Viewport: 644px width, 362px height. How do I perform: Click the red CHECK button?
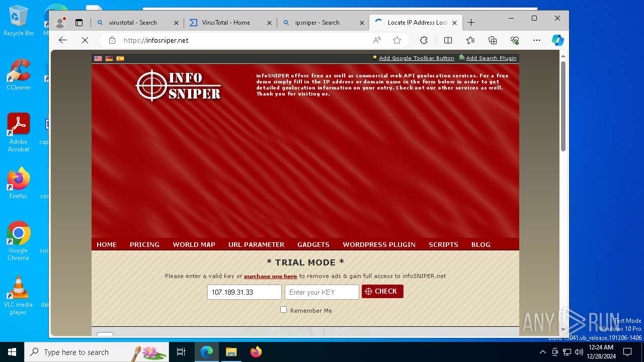382,292
